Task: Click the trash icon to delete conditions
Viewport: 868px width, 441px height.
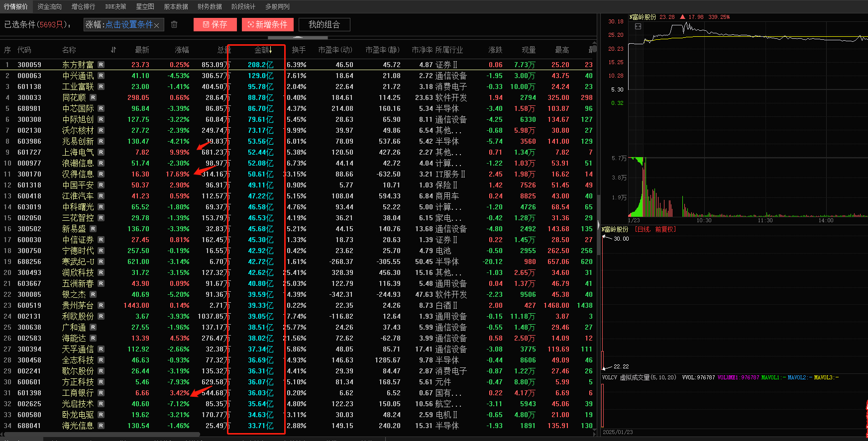Action: [174, 24]
